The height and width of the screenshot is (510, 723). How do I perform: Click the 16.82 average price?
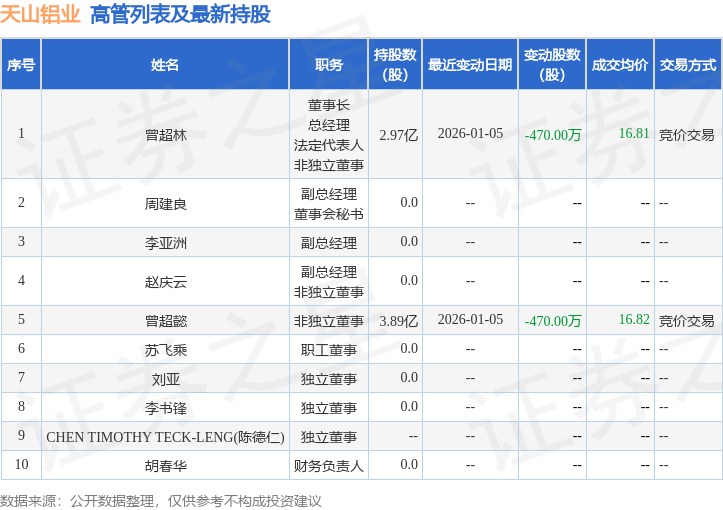pyautogui.click(x=634, y=320)
